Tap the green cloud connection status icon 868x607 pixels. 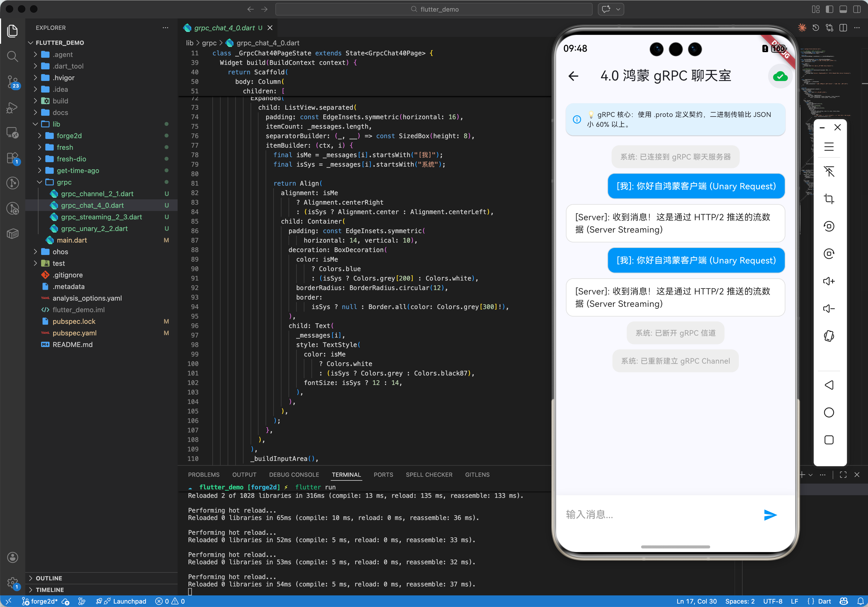780,77
